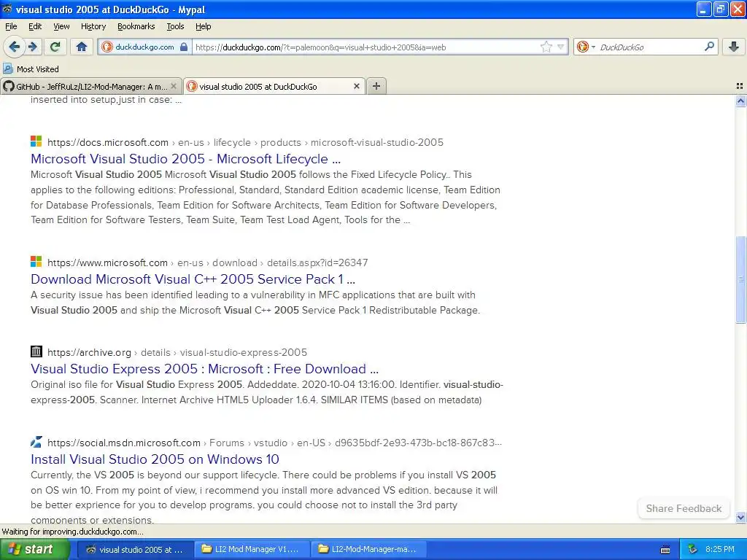Click the docs.microsoft.com result URL
The width and height of the screenshot is (747, 560).
click(x=245, y=142)
